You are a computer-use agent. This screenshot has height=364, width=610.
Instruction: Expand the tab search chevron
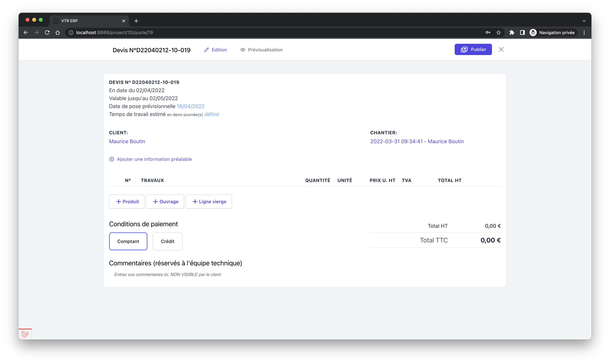(584, 21)
